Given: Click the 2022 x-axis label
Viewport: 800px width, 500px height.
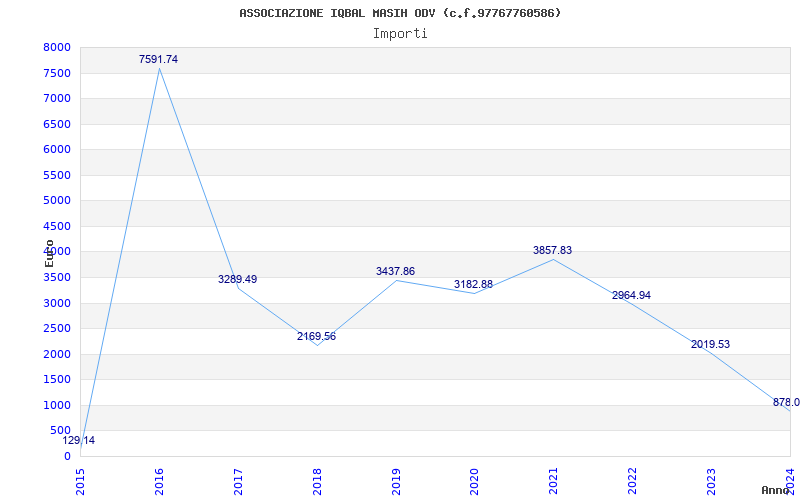Looking at the screenshot, I should pyautogui.click(x=633, y=481).
